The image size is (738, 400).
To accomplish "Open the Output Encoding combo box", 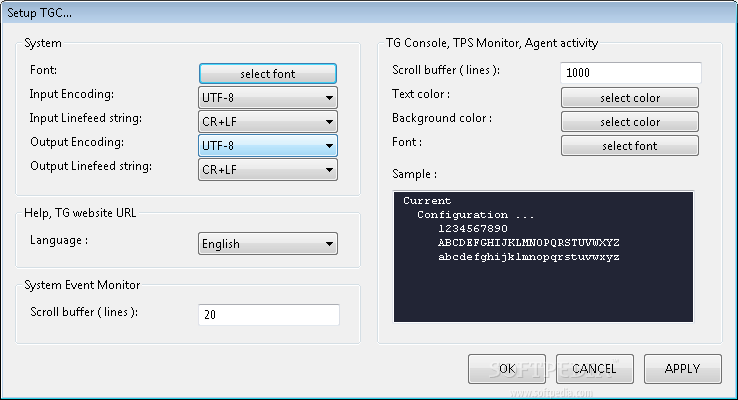I will pos(268,146).
